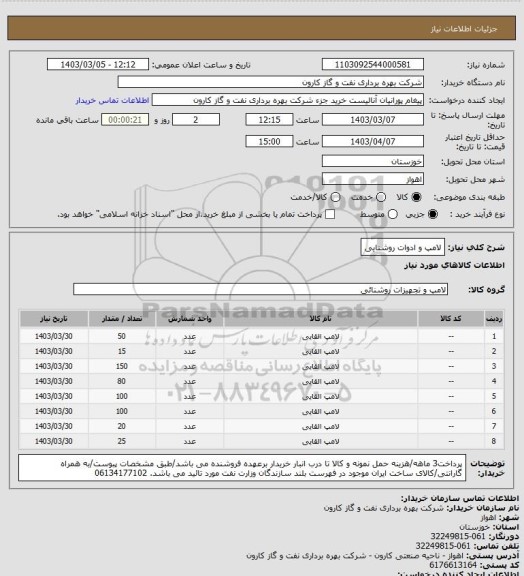524x576 pixels.
Task: Click the جزئیات اطلاعات نیاز header title
Action: [x=464, y=29]
